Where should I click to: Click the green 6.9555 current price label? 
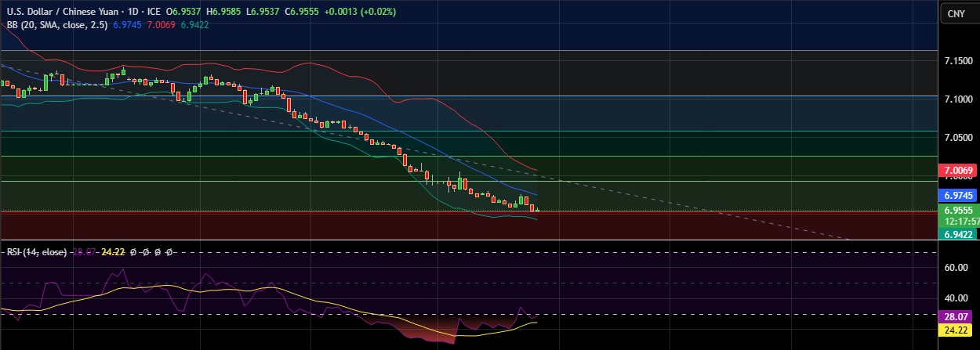(x=959, y=211)
